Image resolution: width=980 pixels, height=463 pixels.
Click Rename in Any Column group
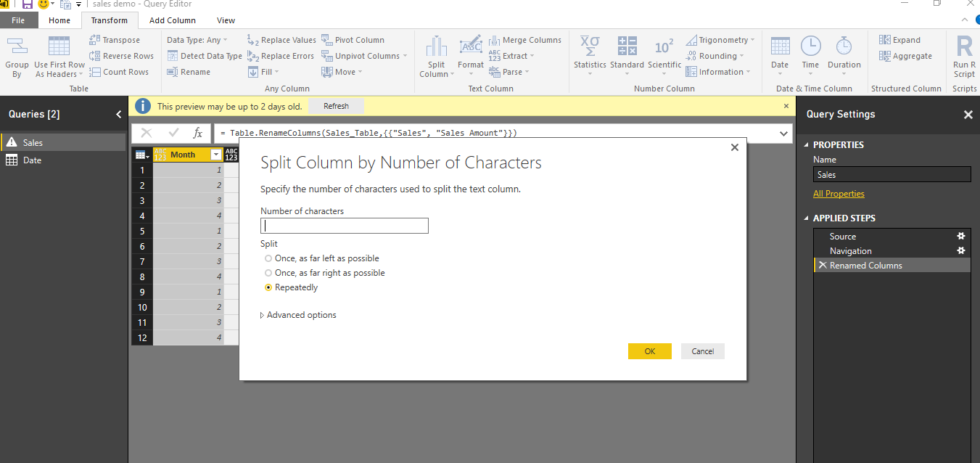(189, 72)
